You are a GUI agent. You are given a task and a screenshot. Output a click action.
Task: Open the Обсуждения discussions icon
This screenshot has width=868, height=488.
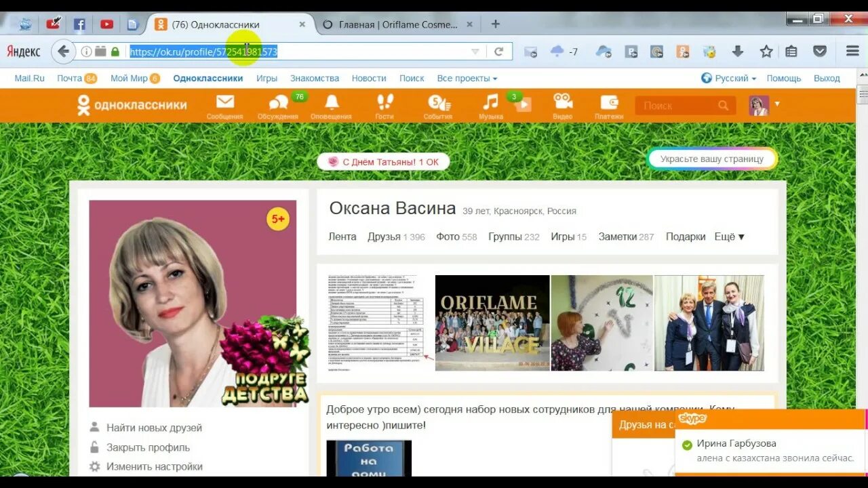click(x=278, y=102)
